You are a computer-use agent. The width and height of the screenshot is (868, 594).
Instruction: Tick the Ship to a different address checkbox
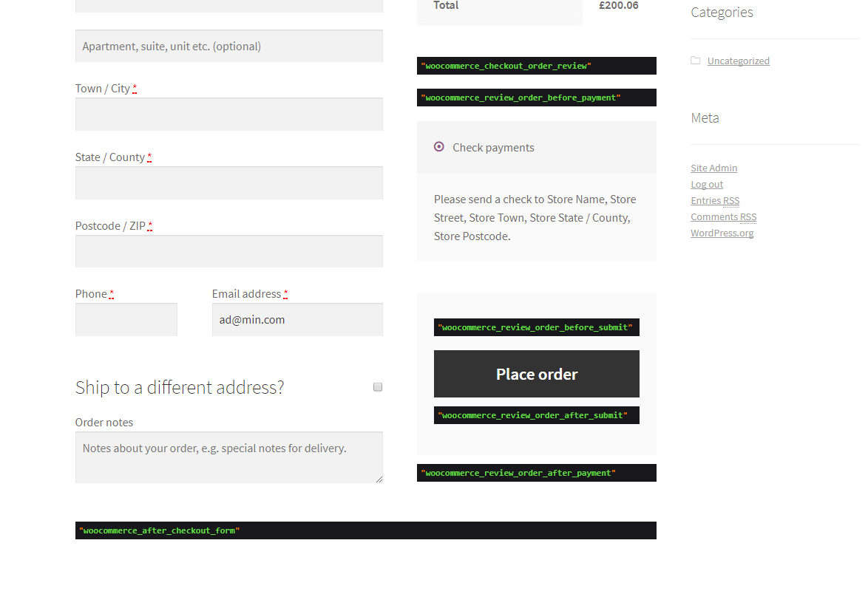(x=378, y=387)
